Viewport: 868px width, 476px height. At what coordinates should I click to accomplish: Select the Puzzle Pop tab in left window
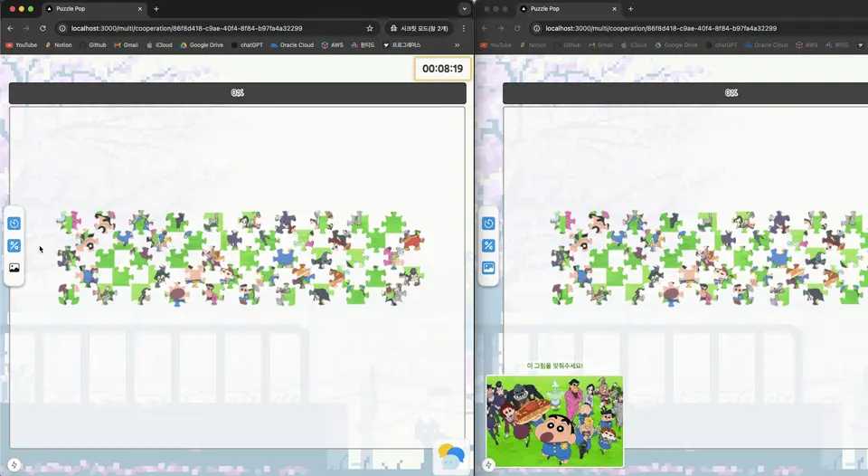[x=90, y=8]
